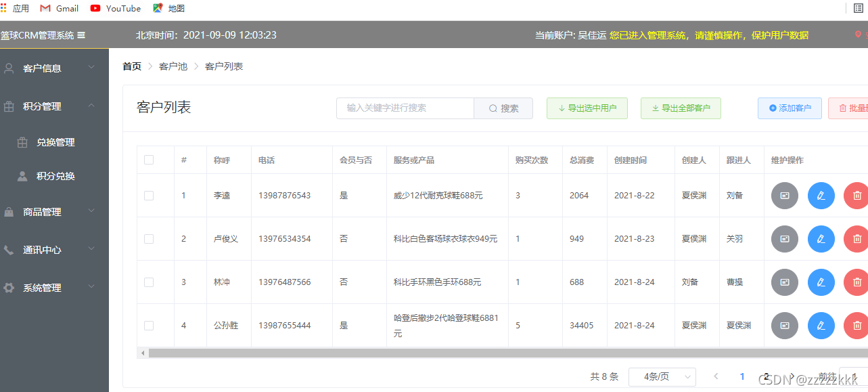Click the red delete icon for 林冲
The width and height of the screenshot is (868, 392).
coord(856,282)
